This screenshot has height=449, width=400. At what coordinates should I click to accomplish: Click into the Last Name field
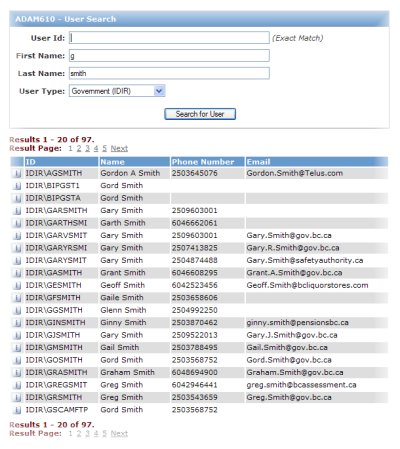[169, 73]
